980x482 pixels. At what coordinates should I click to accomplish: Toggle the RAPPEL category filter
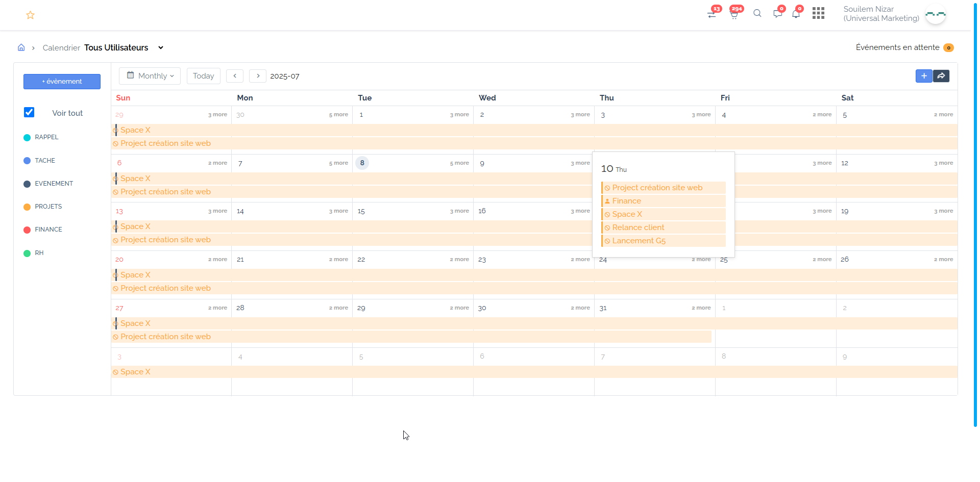tap(46, 137)
